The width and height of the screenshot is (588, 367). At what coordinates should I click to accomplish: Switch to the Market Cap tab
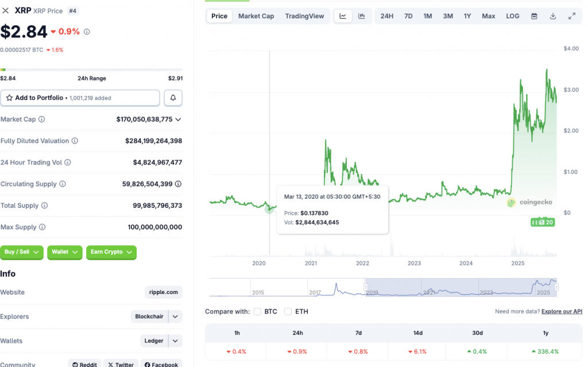[x=256, y=16]
